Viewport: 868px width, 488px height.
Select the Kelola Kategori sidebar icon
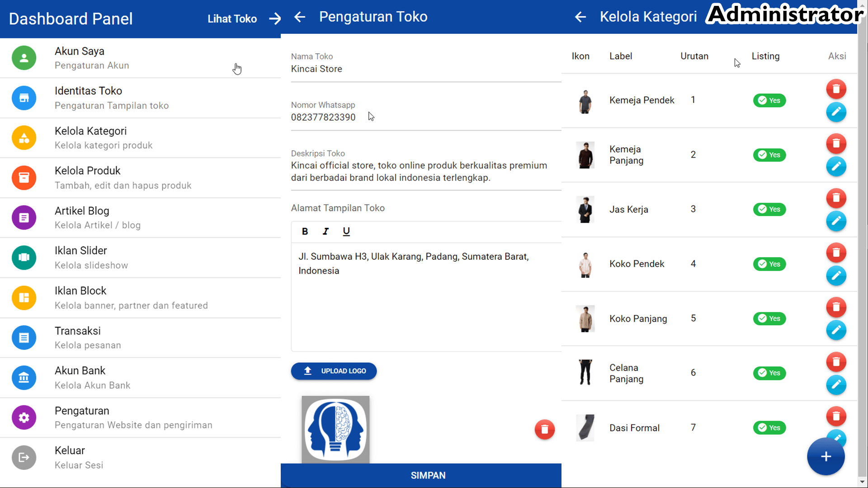click(x=24, y=138)
